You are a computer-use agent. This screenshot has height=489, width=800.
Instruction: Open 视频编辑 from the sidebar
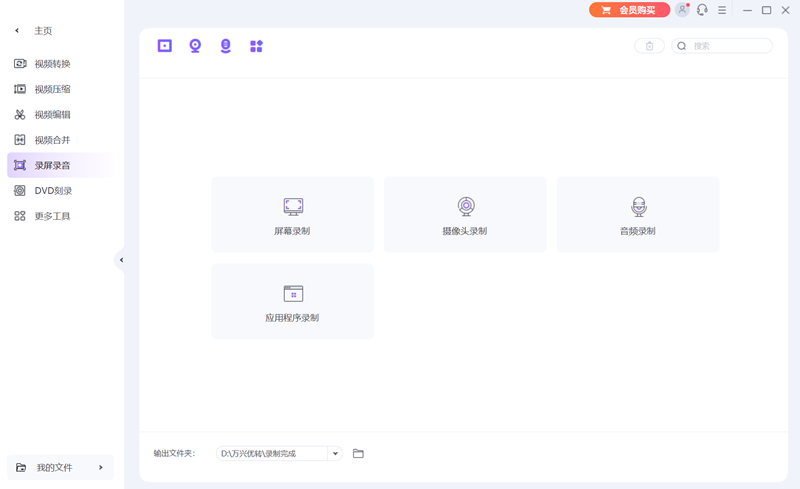[52, 115]
